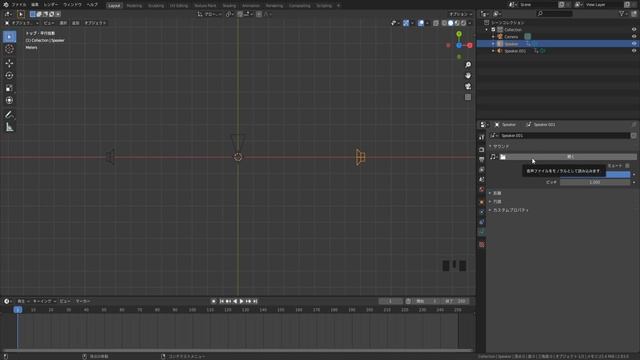Choose the Move tool
The height and width of the screenshot is (360, 640).
(x=9, y=63)
